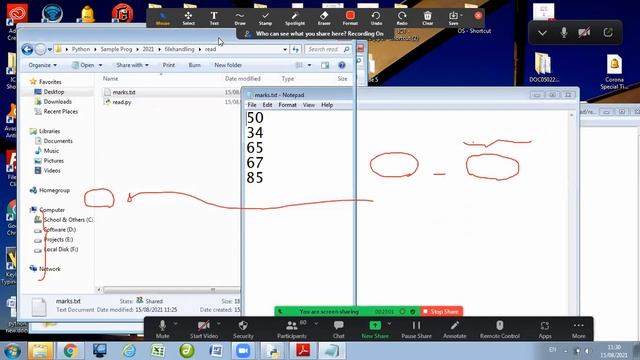
Task: Stop the screen share
Action: 441,311
